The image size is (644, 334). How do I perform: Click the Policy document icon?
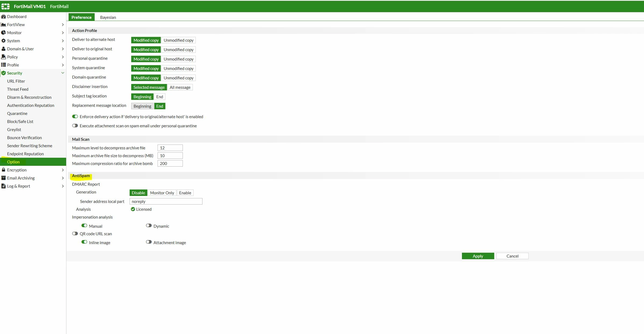pyautogui.click(x=3, y=57)
